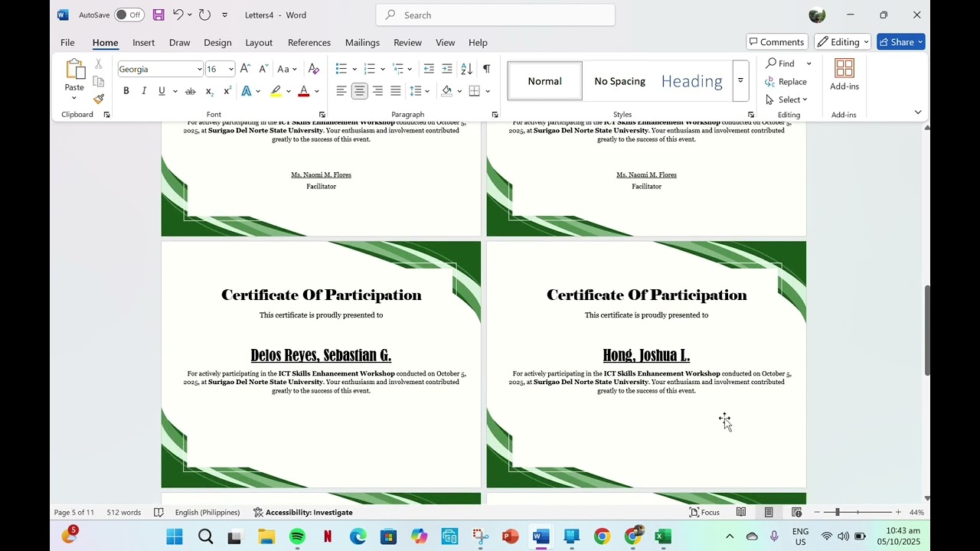Toggle show paragraph marks
Viewport: 980px width, 551px height.
pos(486,69)
